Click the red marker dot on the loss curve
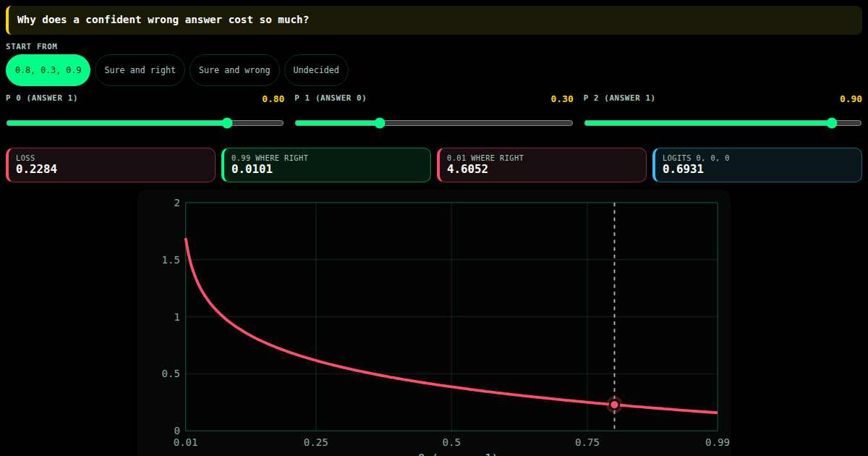The image size is (868, 456). click(x=614, y=405)
